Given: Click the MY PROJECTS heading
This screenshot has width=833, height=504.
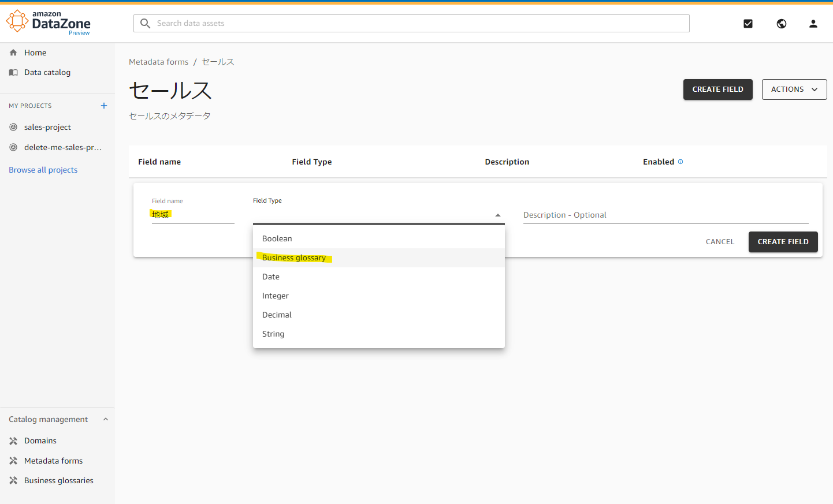Looking at the screenshot, I should 30,106.
